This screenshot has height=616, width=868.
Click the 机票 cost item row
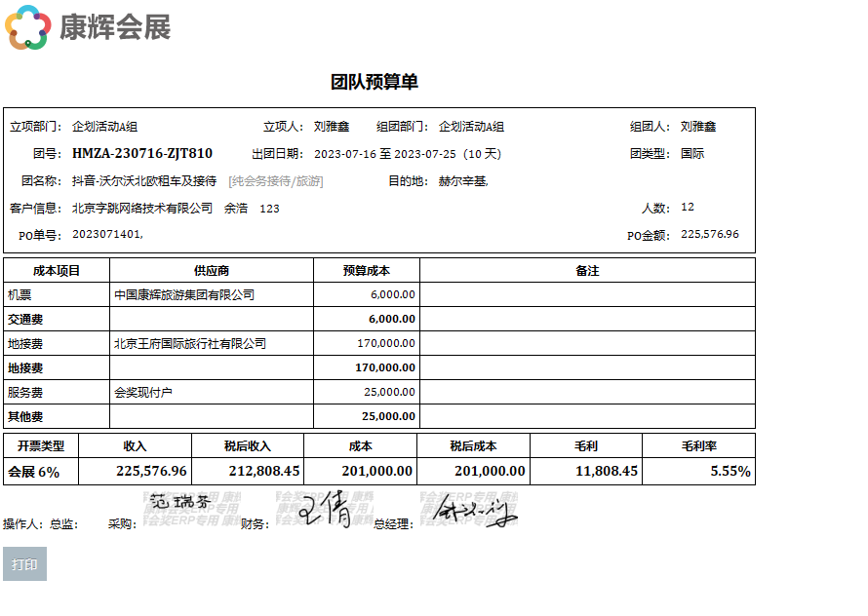20,294
